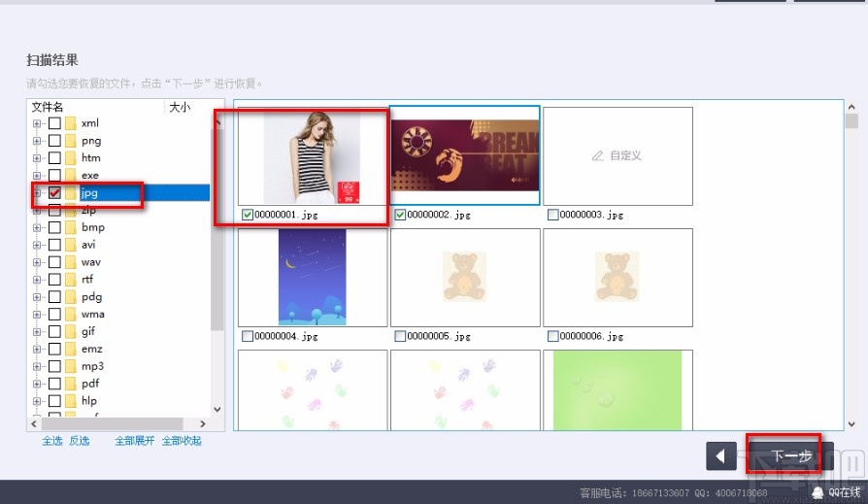The height and width of the screenshot is (504, 868).
Task: Click 全部展开 to expand all folders
Action: (x=135, y=441)
